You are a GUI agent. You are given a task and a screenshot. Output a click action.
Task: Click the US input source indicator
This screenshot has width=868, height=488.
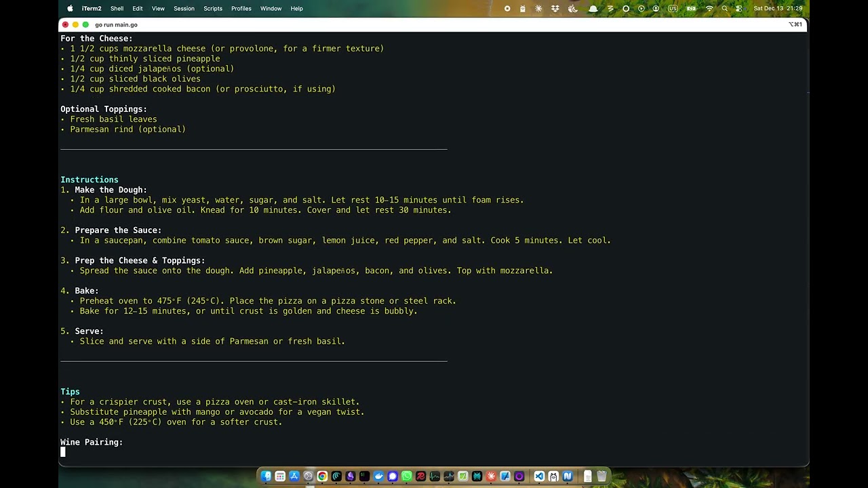click(673, 9)
